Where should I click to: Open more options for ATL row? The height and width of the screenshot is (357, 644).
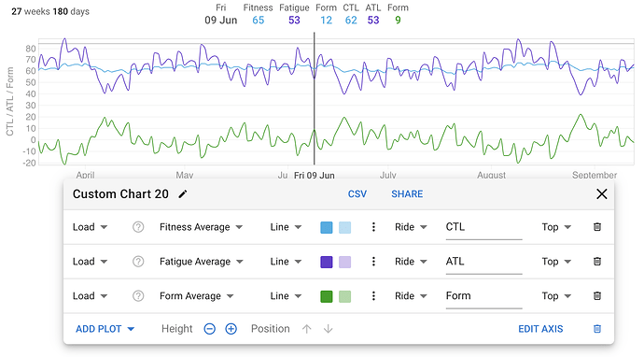click(x=373, y=262)
